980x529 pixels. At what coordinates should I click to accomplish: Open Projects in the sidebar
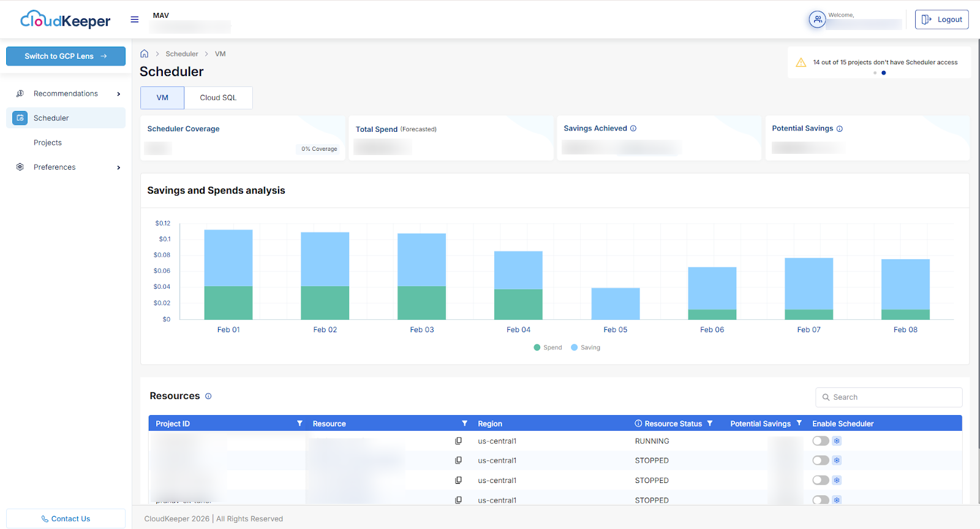[x=48, y=143]
